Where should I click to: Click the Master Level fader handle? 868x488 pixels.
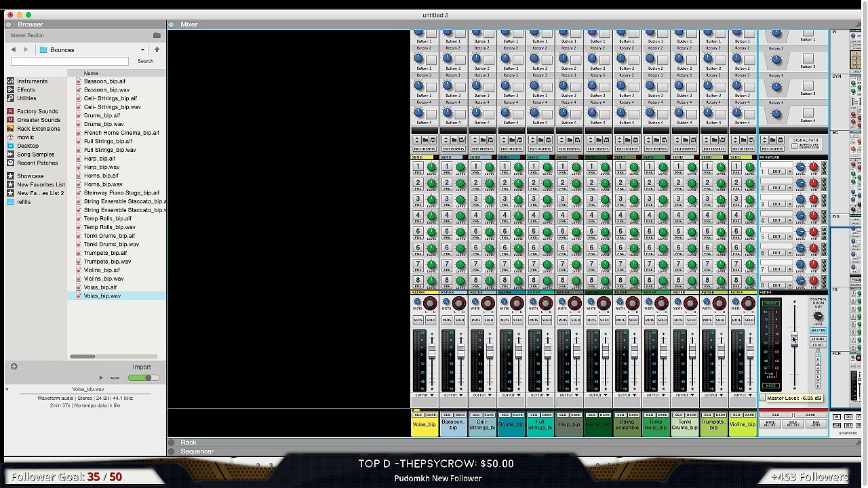tap(794, 340)
